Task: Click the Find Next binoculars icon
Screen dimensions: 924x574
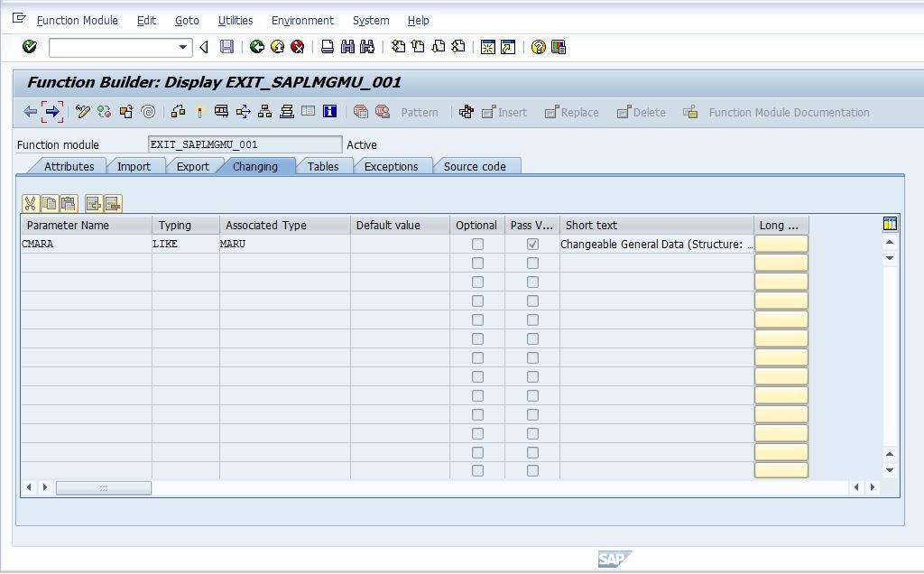Action: click(x=367, y=47)
